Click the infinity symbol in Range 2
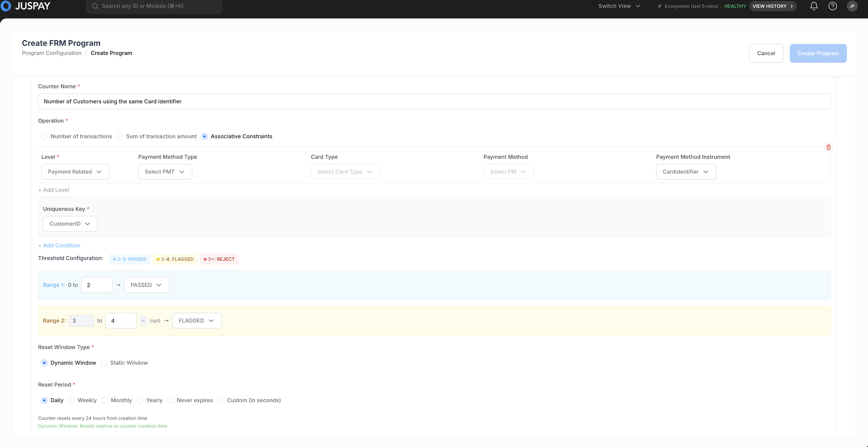This screenshot has height=447, width=868. (x=143, y=321)
